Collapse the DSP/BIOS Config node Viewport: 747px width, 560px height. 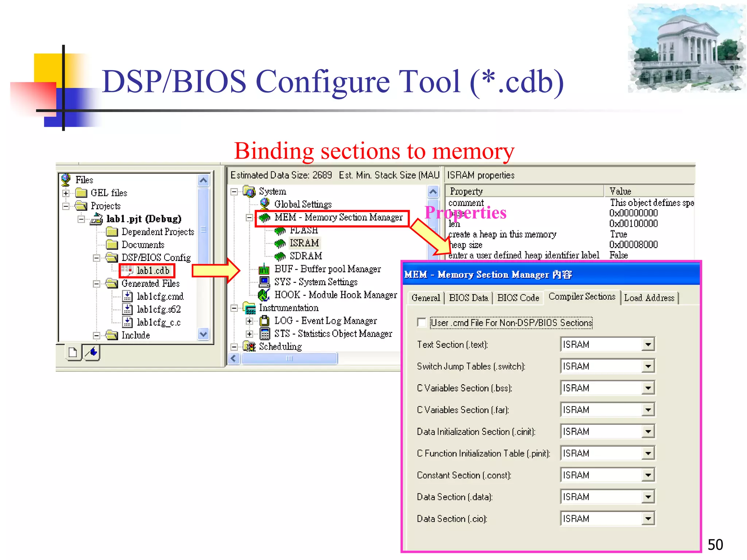tap(97, 258)
